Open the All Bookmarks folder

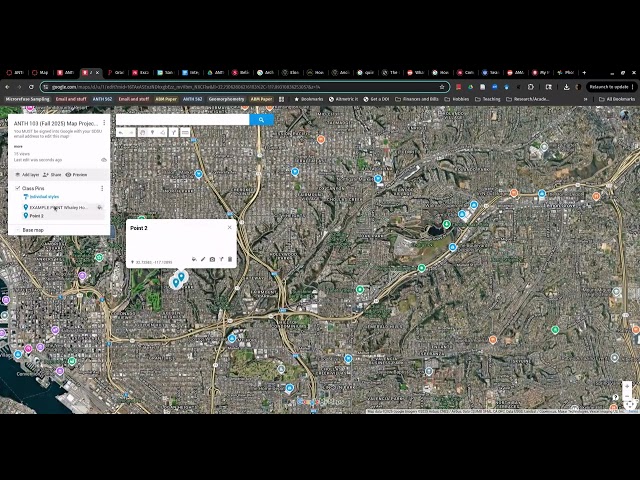(x=617, y=99)
